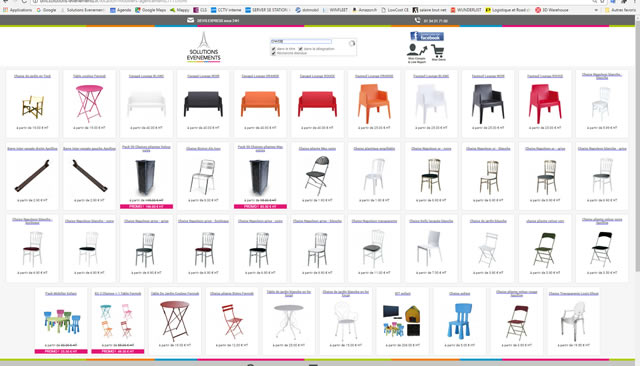Viewport: 640px width, 366px height.
Task: Open the shopping cart icon
Action: (438, 51)
